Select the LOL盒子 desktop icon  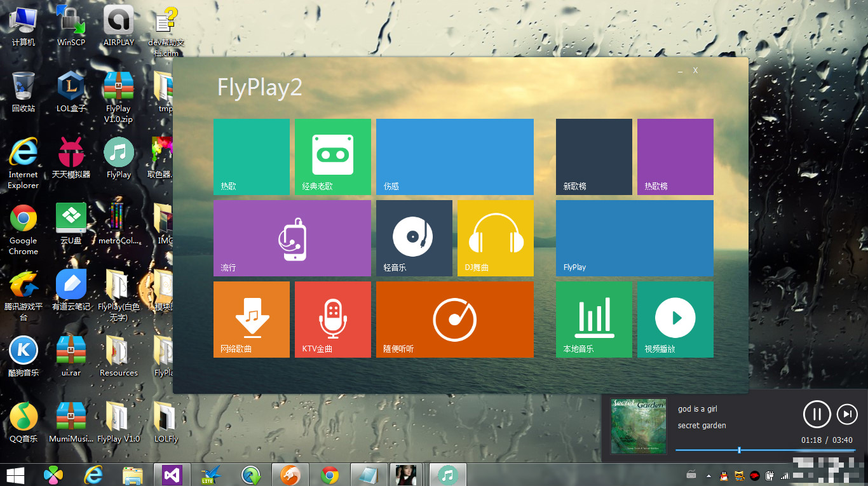[71, 93]
